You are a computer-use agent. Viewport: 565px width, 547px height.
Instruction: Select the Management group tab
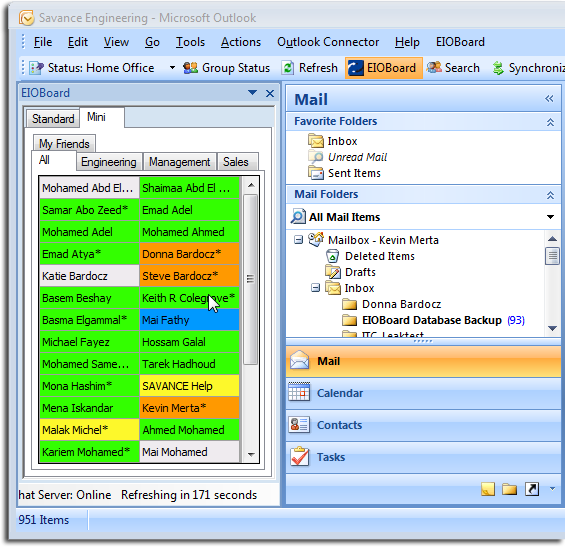[179, 162]
